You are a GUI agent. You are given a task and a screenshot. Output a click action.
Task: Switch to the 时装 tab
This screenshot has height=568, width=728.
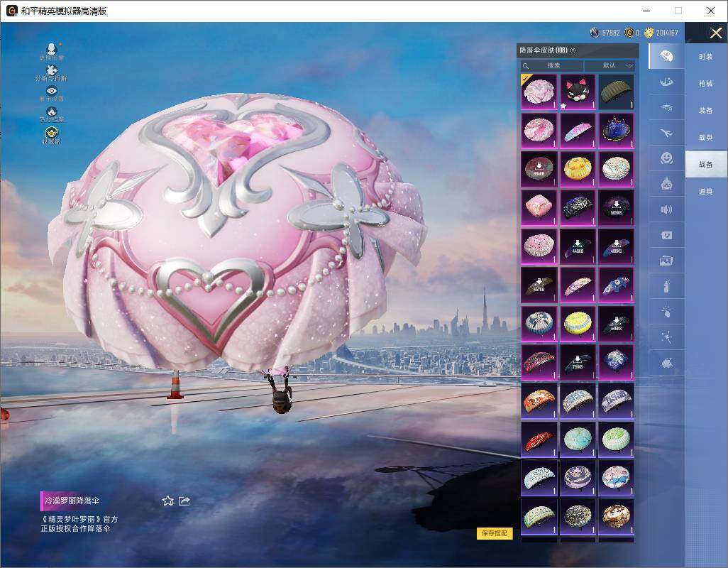705,57
